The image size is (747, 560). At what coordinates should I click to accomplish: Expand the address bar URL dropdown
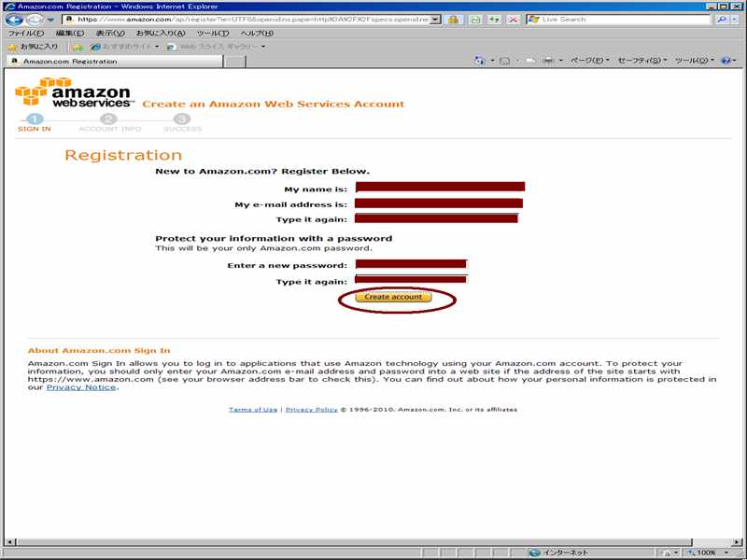(435, 20)
